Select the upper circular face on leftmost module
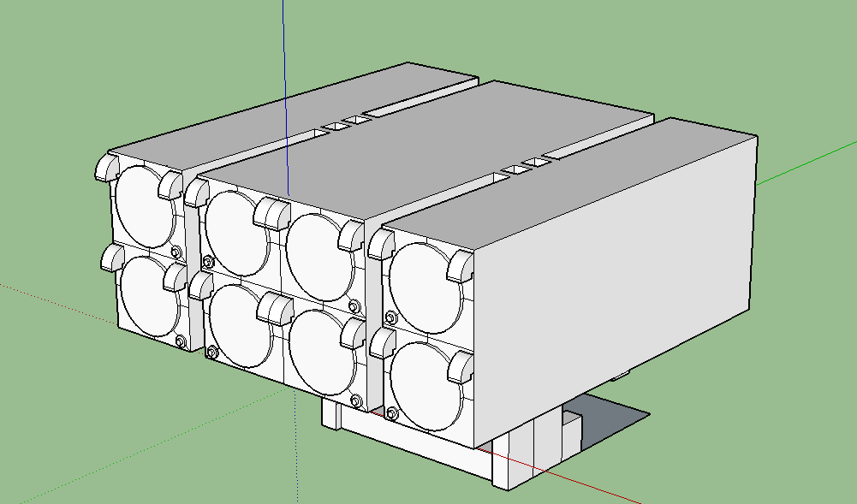 tap(141, 205)
